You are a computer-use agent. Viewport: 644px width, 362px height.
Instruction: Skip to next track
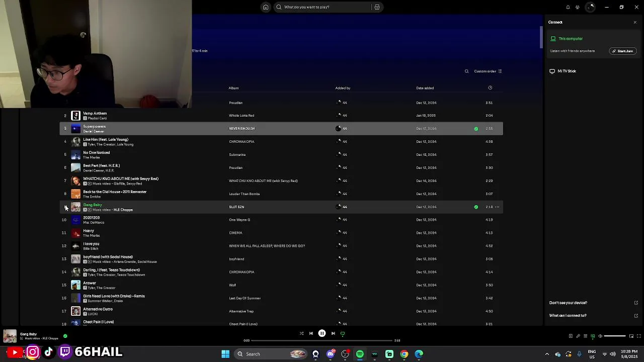pos(333,333)
